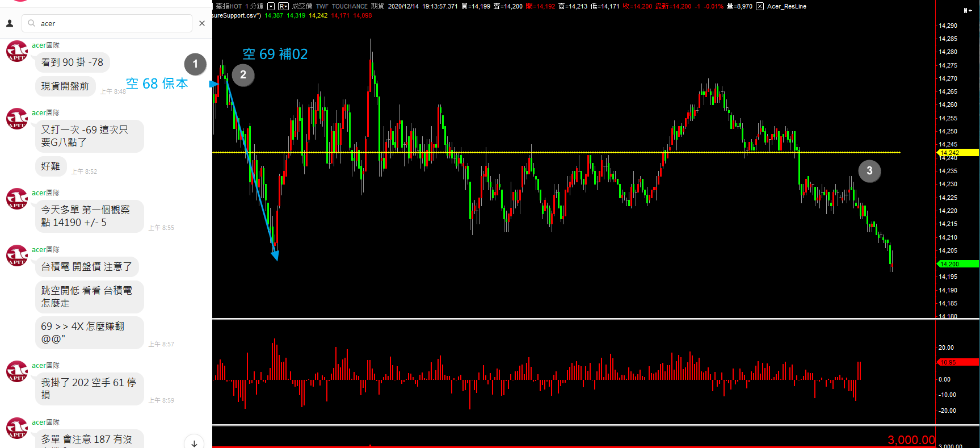Screen dimensions: 980x448
Task: Toggle the Acer_ResLine indicator checkbox
Action: 760,6
